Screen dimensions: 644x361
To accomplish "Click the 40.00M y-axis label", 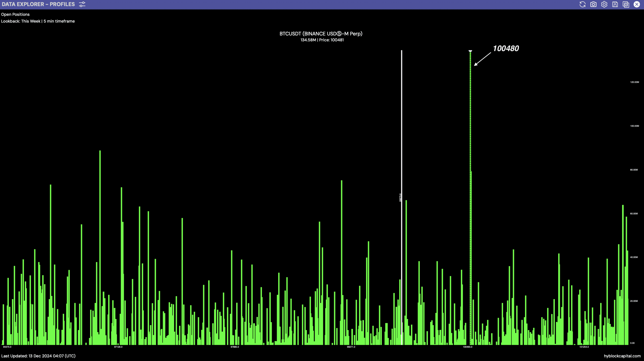I will (634, 257).
